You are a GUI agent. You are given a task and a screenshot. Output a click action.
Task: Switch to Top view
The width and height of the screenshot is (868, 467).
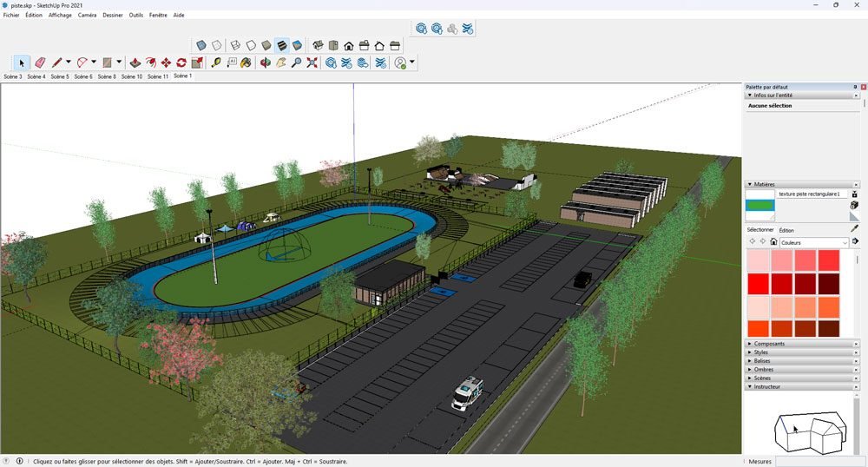tap(333, 45)
